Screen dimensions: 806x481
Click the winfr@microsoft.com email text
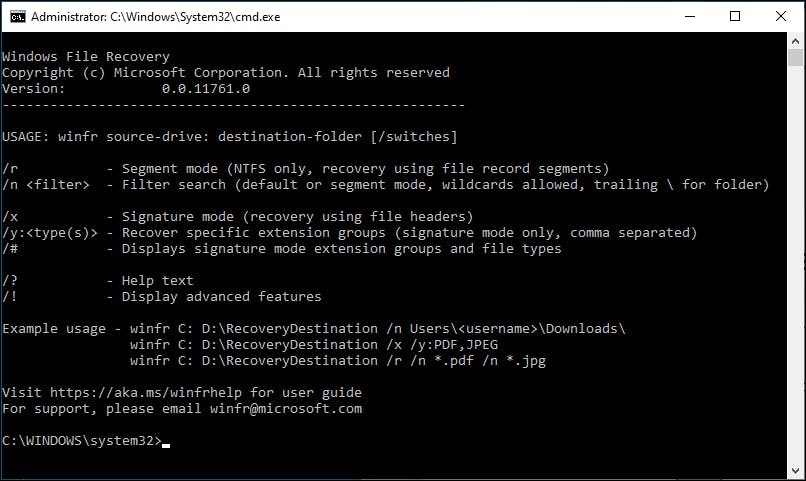tap(286, 409)
